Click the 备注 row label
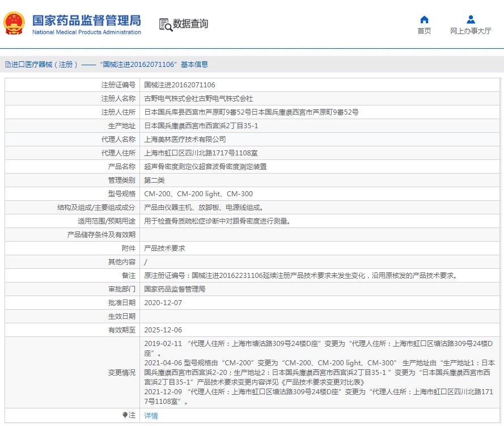Viewport: 504px width, 426px height. 129,276
